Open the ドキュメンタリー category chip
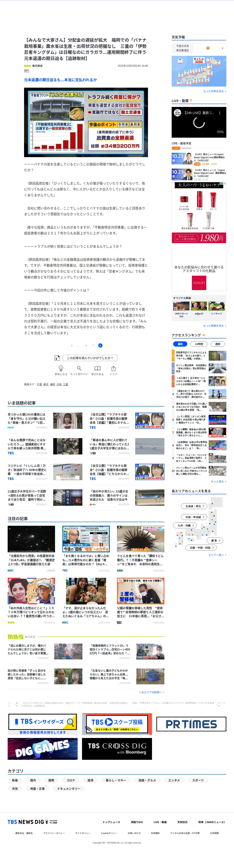This screenshot has height=868, width=234. coord(69,789)
